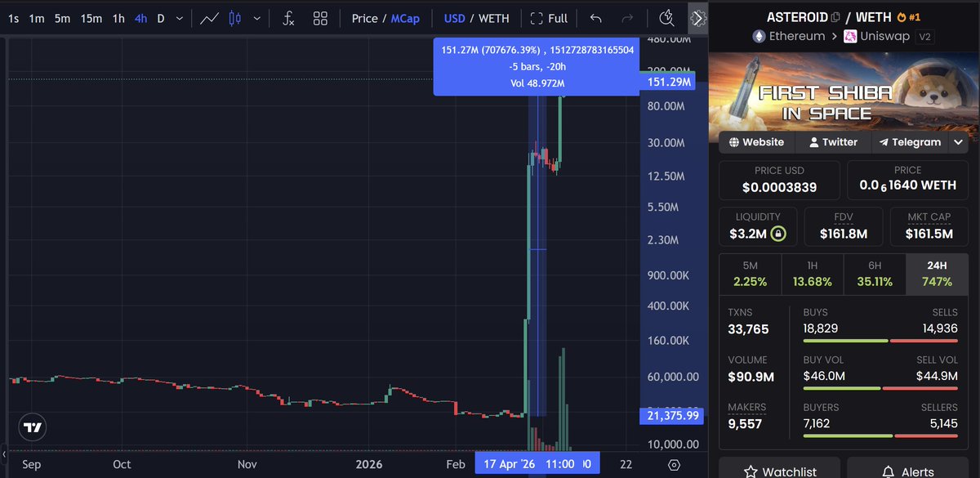Open the multi-chart layout grid icon
Image resolution: width=980 pixels, height=478 pixels.
point(320,18)
